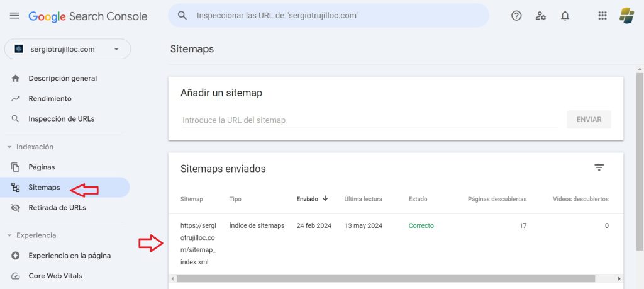Open the hamburger main menu

click(14, 16)
